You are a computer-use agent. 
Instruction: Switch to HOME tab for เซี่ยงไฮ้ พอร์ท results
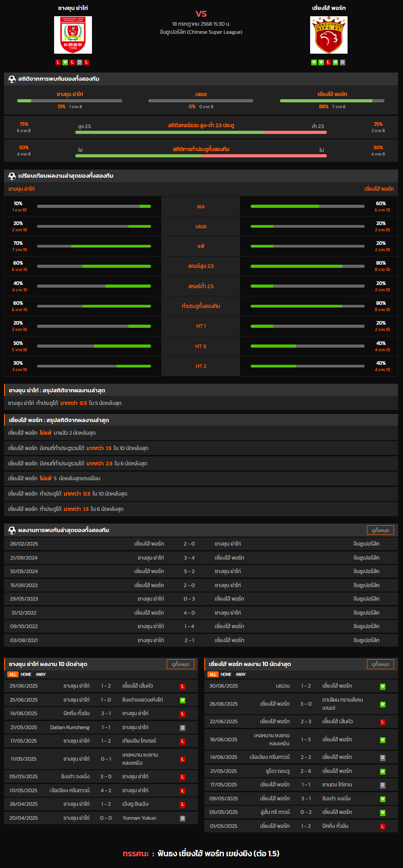click(226, 675)
